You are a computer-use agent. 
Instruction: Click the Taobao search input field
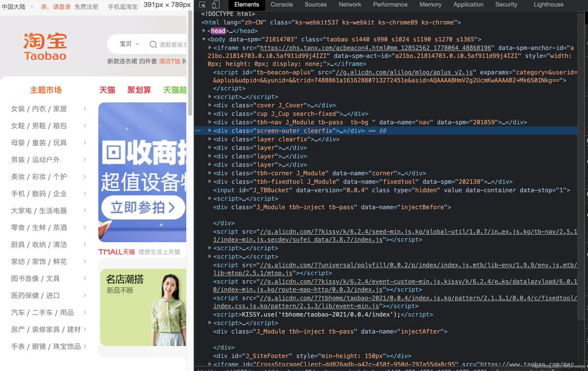point(168,45)
